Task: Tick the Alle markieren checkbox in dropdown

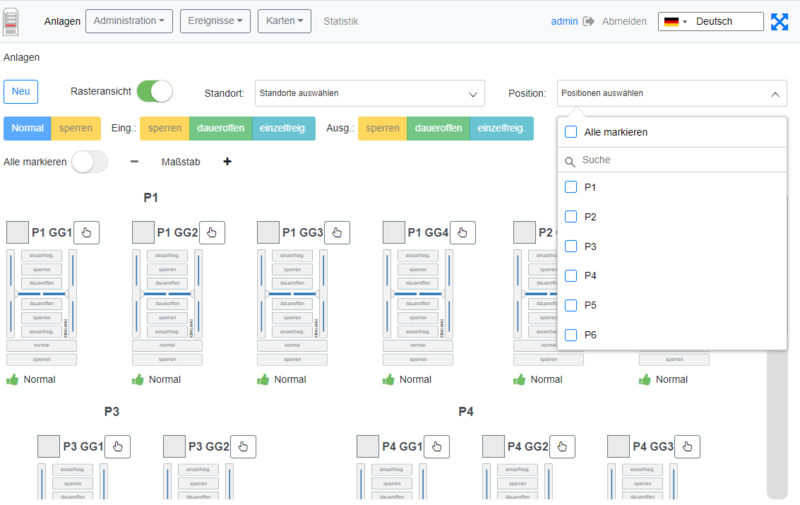Action: [x=571, y=132]
